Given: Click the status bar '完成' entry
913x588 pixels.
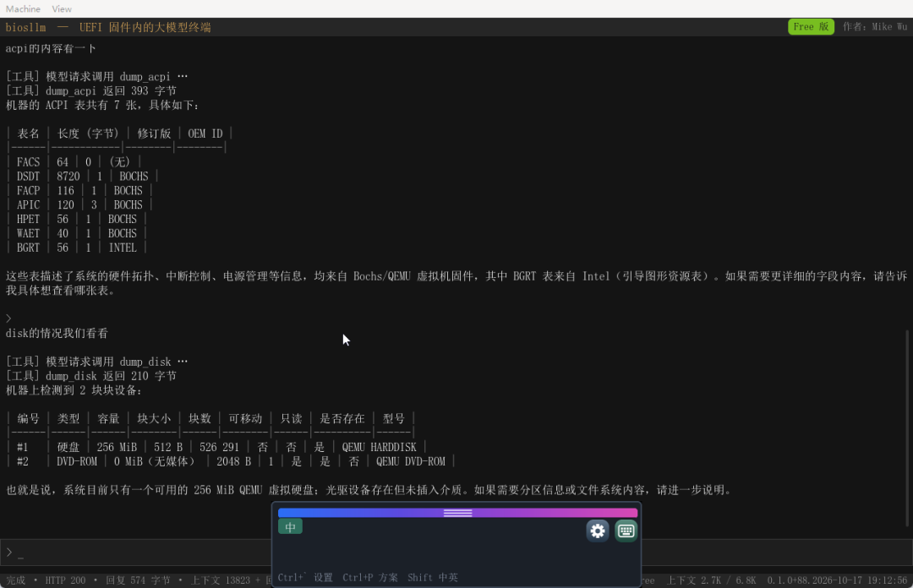Looking at the screenshot, I should coord(16,580).
